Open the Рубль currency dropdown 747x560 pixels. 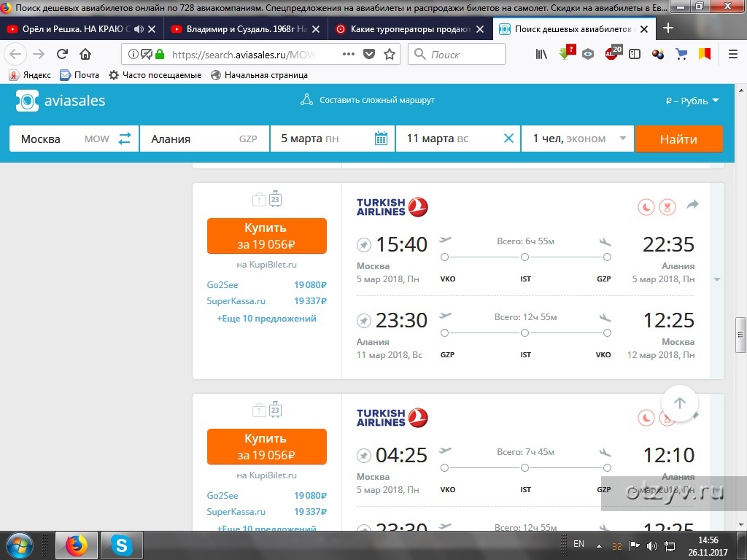tap(692, 101)
